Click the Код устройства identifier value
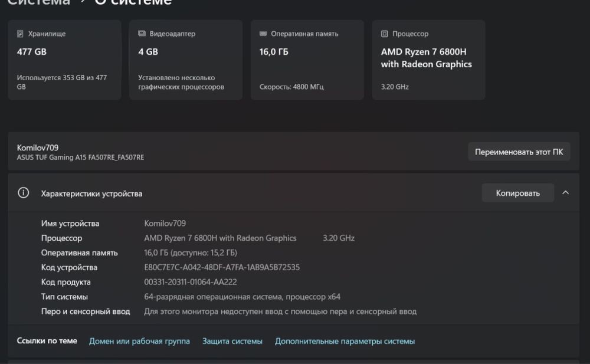Viewport: 590px width, 364px height. pyautogui.click(x=222, y=267)
